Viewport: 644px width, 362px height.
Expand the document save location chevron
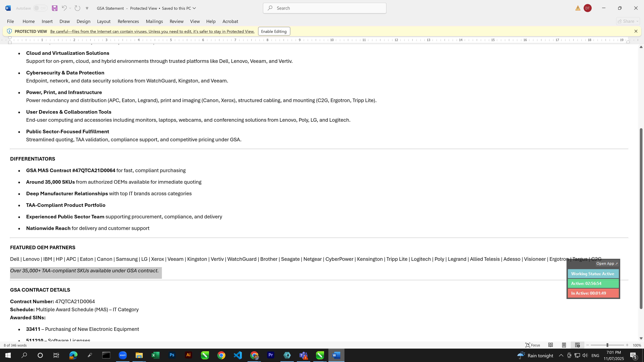[x=194, y=8]
